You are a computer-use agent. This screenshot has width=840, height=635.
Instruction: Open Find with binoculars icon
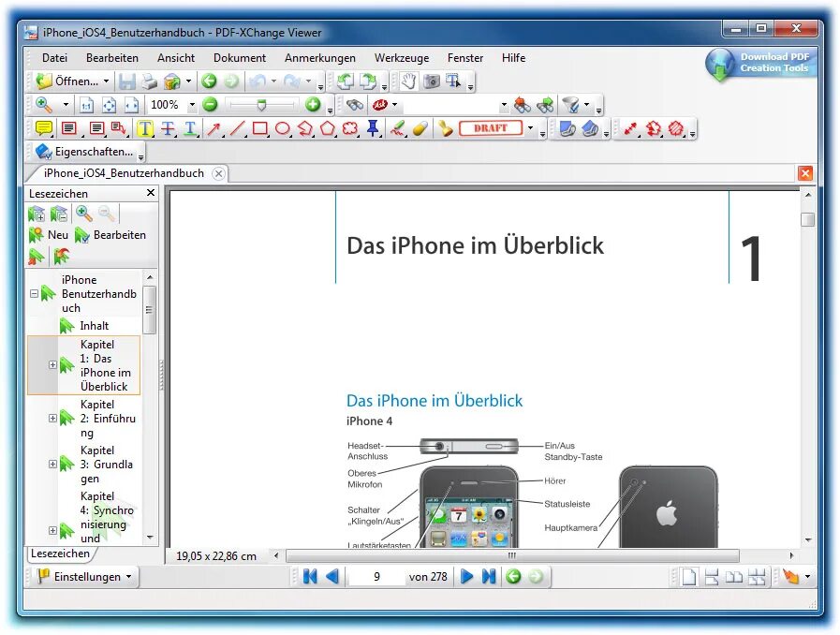(355, 105)
